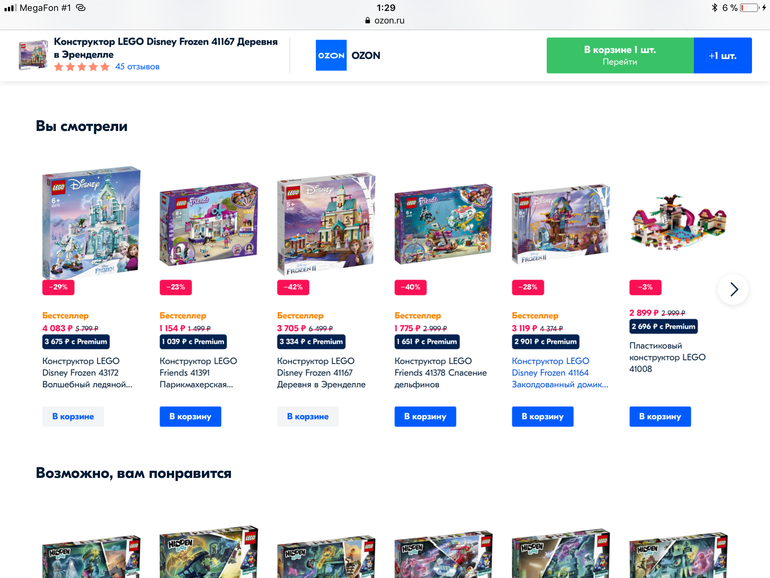Click the OZON logo icon
This screenshot has height=578, width=770.
tap(331, 55)
